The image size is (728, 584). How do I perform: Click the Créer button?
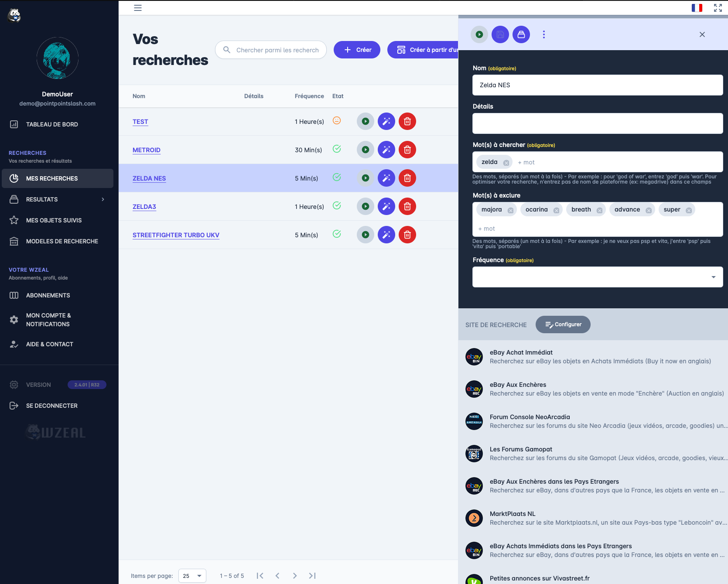click(357, 50)
